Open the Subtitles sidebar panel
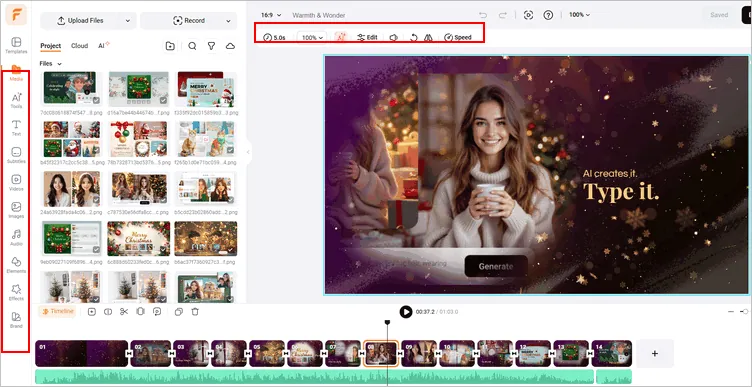Image resolution: width=752 pixels, height=387 pixels. 16,155
